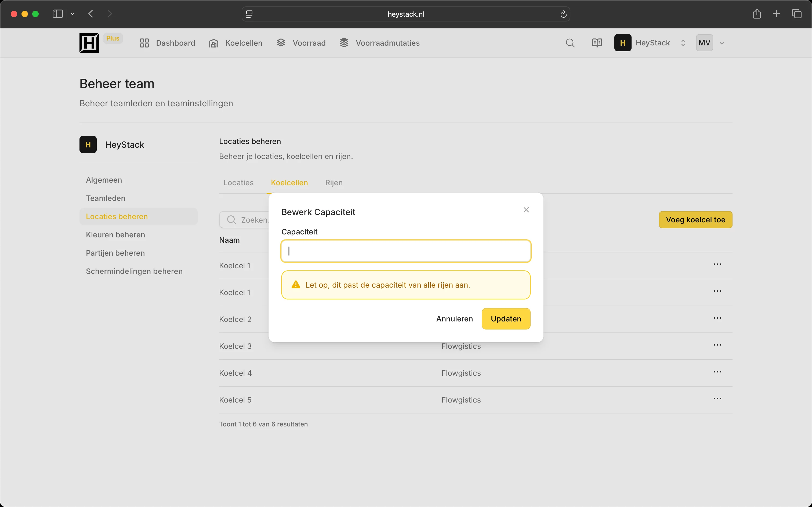Image resolution: width=812 pixels, height=507 pixels.
Task: Expand the Safari sidebar dropdown chevron
Action: (x=72, y=14)
